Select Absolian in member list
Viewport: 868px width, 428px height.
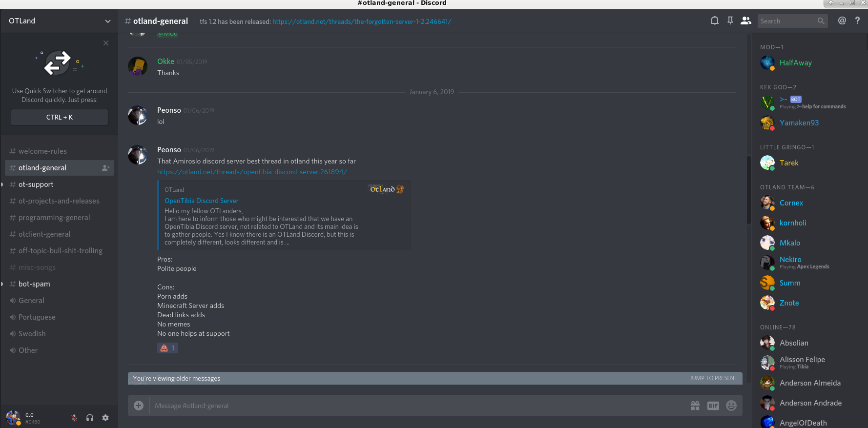point(809,343)
